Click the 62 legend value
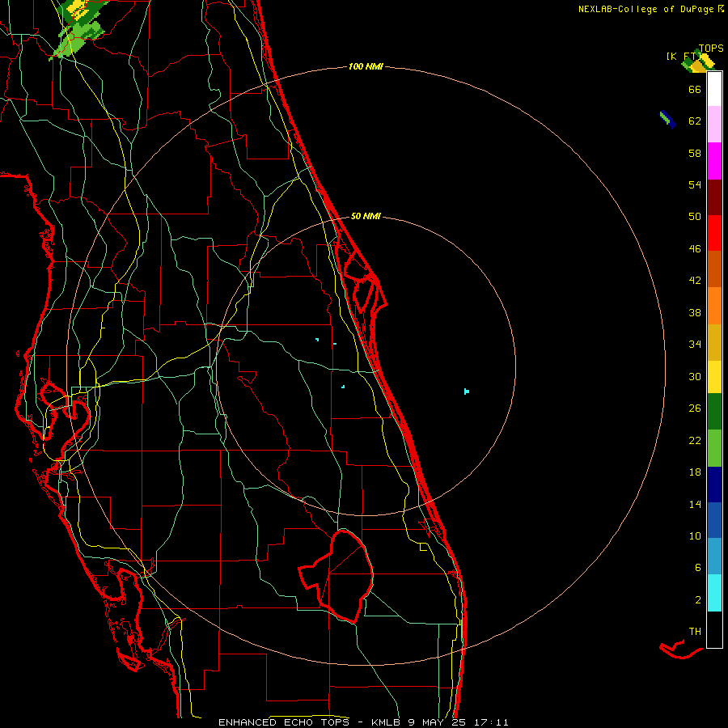 pyautogui.click(x=695, y=121)
